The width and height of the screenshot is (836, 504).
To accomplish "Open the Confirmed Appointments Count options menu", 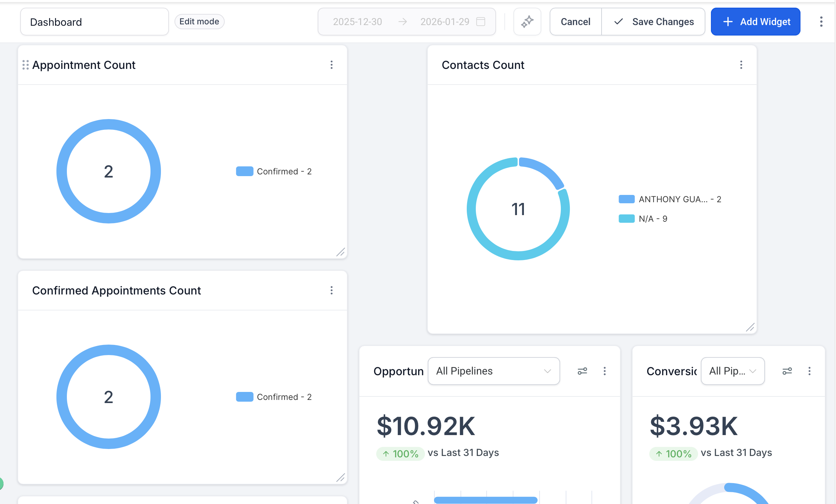I will coord(331,290).
